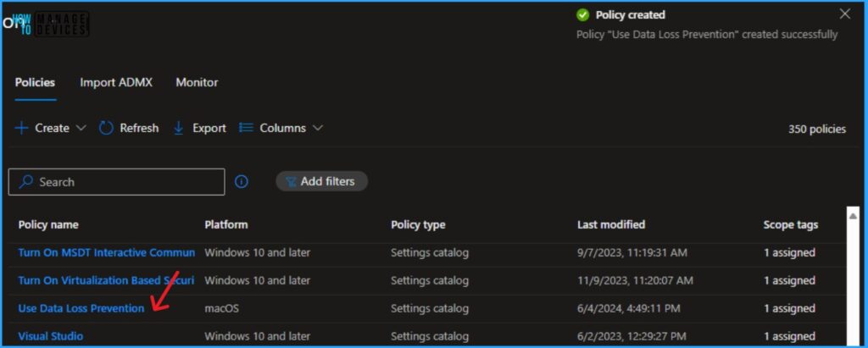
Task: Open Turn On Virtualization Based Securi policy
Action: pyautogui.click(x=106, y=280)
